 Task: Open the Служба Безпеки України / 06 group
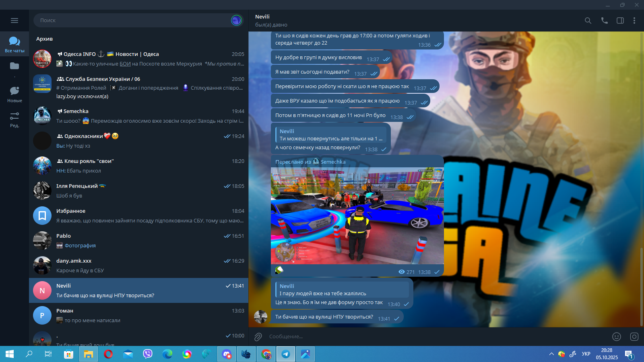(138, 87)
